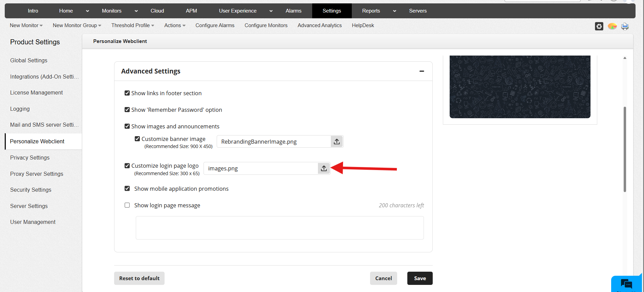The image size is (644, 292).
Task: Collapse Advanced Settings with the minus icon
Action: (x=422, y=71)
